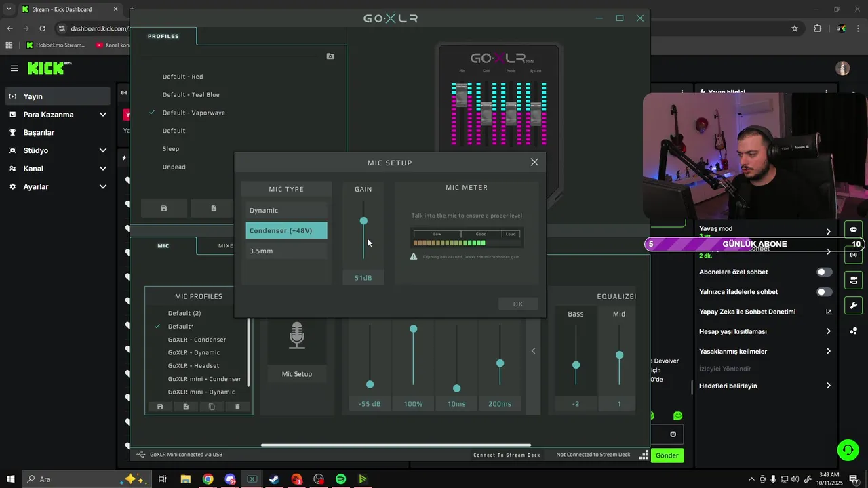Screen dimensions: 868x488
Task: Select Default - Teal Blue profile
Action: pyautogui.click(x=191, y=95)
